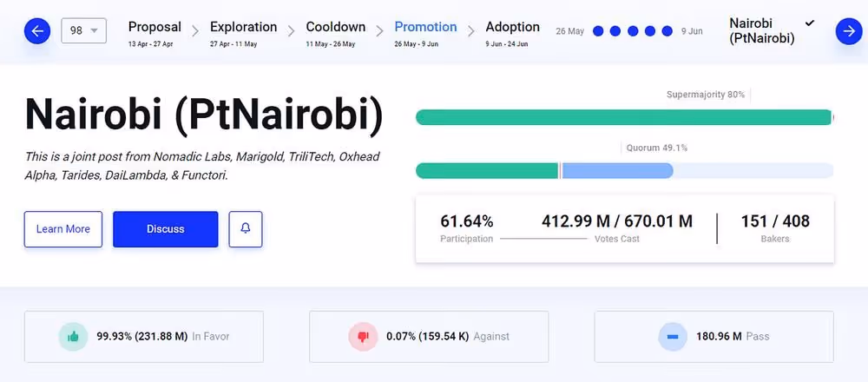Click the red thumbs-down icon

pyautogui.click(x=363, y=337)
